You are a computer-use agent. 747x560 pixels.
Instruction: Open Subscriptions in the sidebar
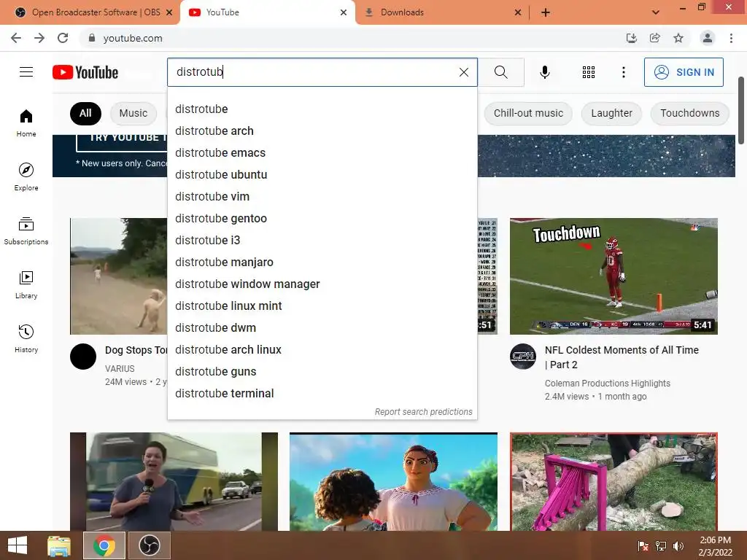point(26,231)
